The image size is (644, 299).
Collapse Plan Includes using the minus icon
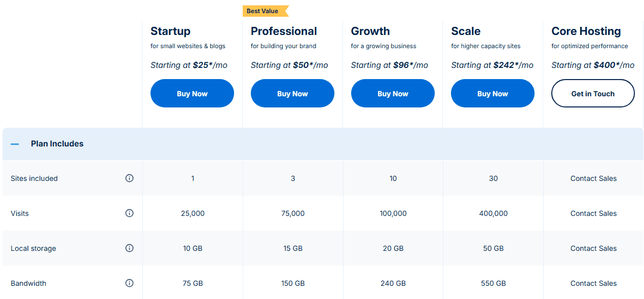(x=15, y=143)
